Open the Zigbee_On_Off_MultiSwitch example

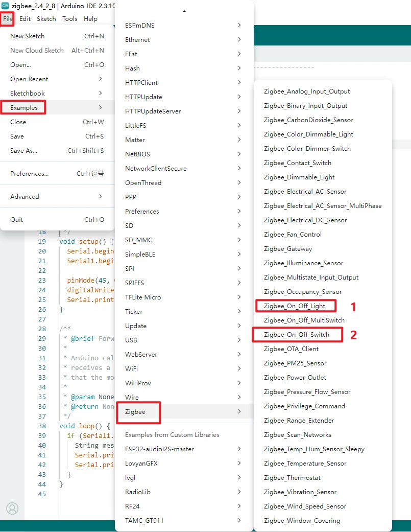[323, 320]
